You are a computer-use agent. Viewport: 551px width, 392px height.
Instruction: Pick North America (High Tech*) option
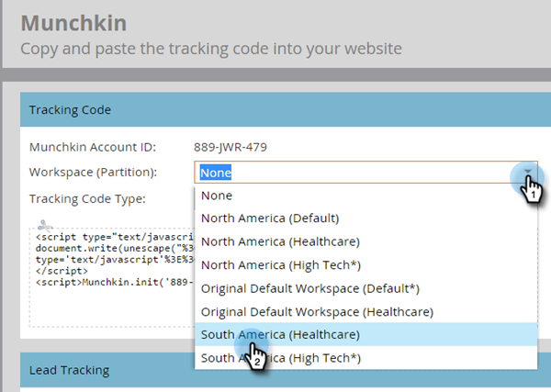coord(365,264)
